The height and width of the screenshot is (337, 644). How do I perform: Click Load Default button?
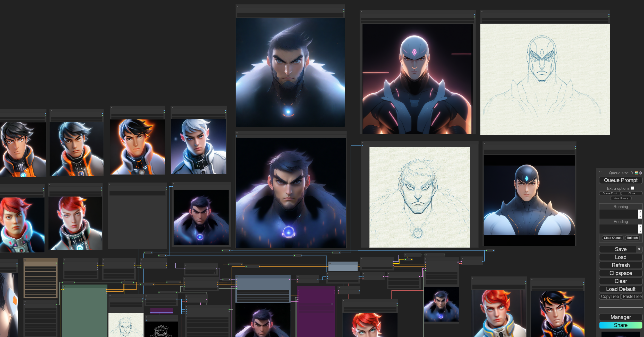pos(620,289)
